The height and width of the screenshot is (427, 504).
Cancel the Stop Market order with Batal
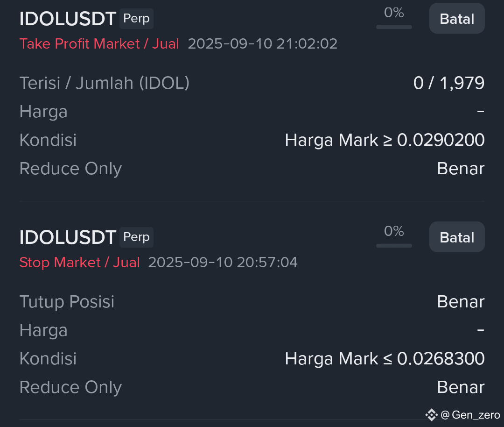pyautogui.click(x=457, y=237)
